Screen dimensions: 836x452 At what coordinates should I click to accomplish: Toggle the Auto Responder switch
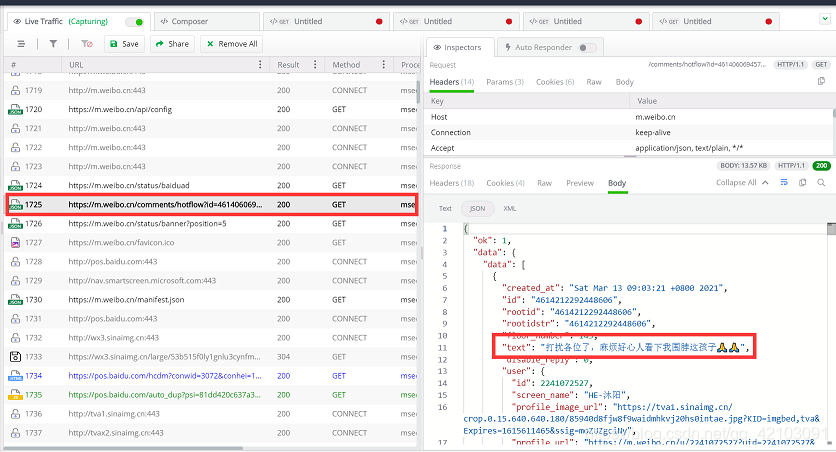pos(587,47)
